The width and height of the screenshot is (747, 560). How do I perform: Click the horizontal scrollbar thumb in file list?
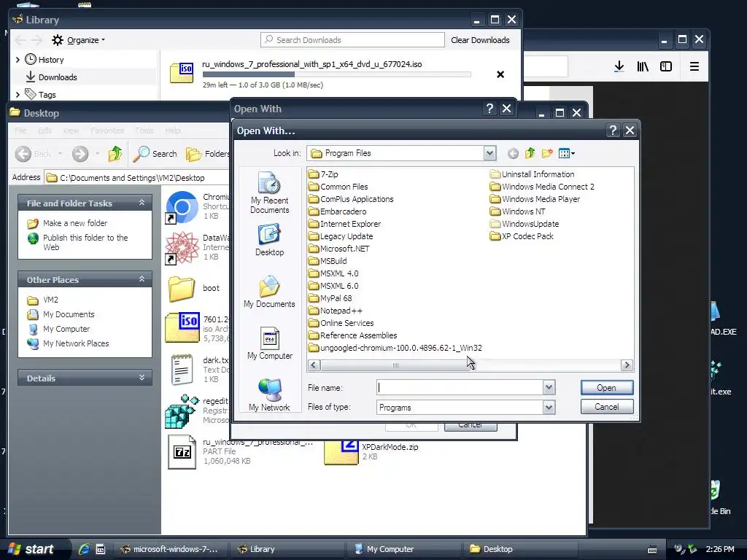pyautogui.click(x=395, y=365)
